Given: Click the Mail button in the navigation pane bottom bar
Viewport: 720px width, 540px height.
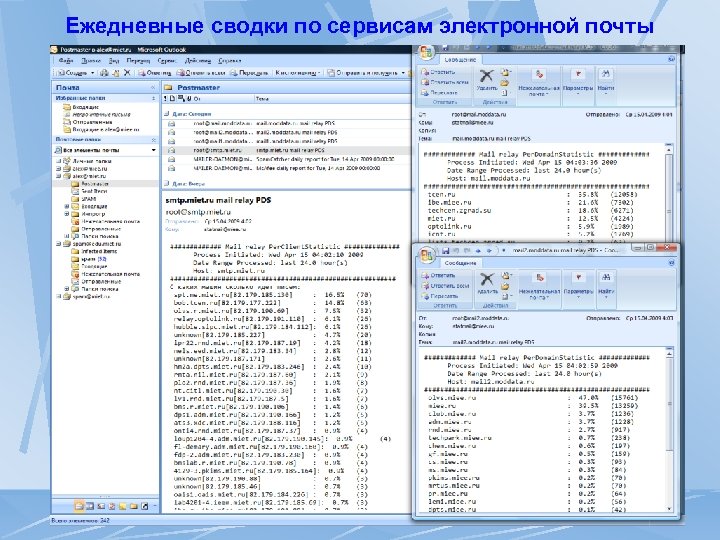Looking at the screenshot, I should click(x=79, y=506).
